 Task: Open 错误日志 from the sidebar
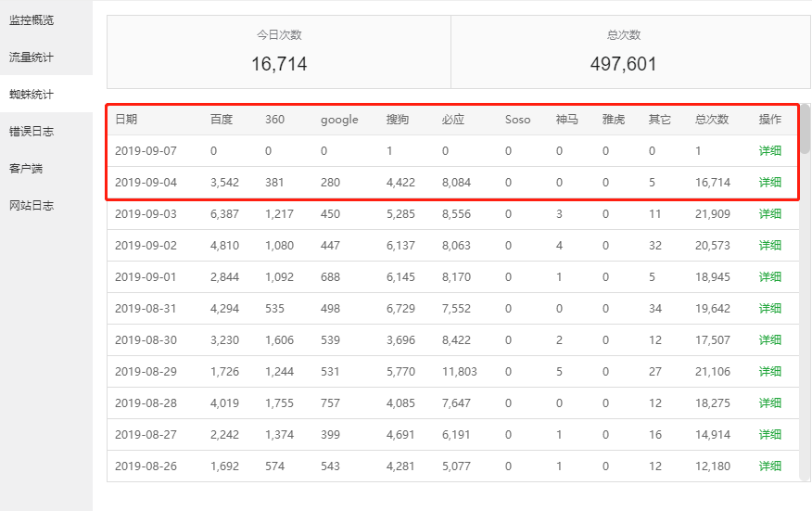coord(32,131)
